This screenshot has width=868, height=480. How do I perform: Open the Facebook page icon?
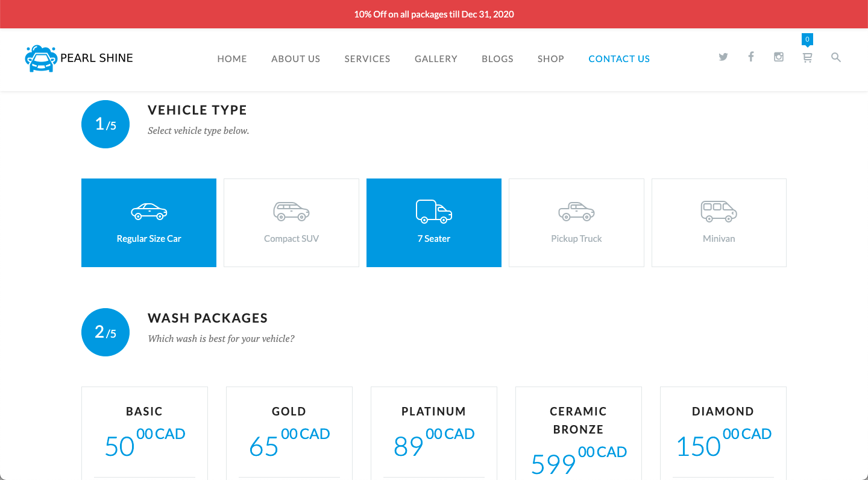tap(751, 57)
